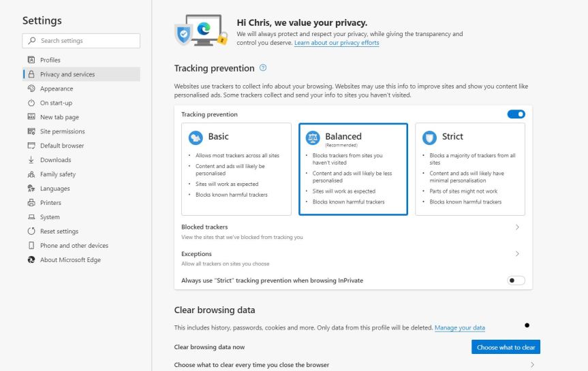Expand the Blocked trackers row
This screenshot has height=371, width=588.
(517, 227)
